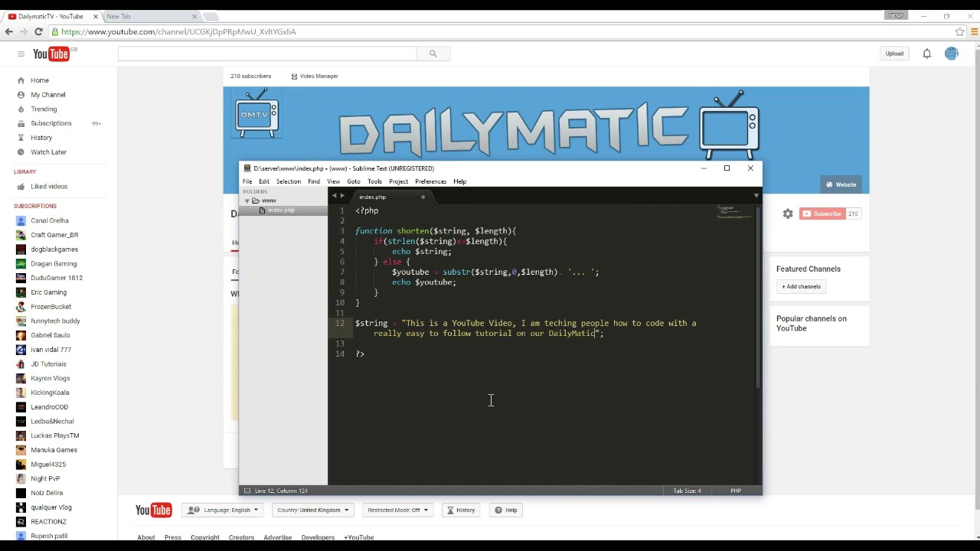Open the File menu in Sublime Text
Viewport: 980px width, 551px height.
pyautogui.click(x=247, y=181)
